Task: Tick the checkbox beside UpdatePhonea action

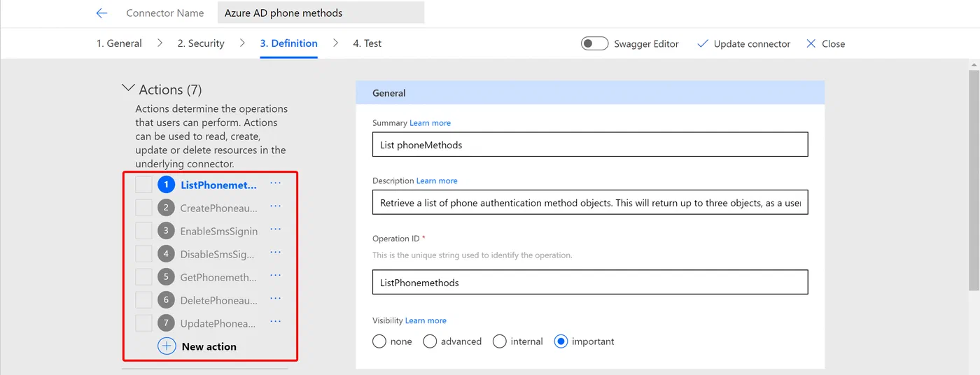Action: 143,323
